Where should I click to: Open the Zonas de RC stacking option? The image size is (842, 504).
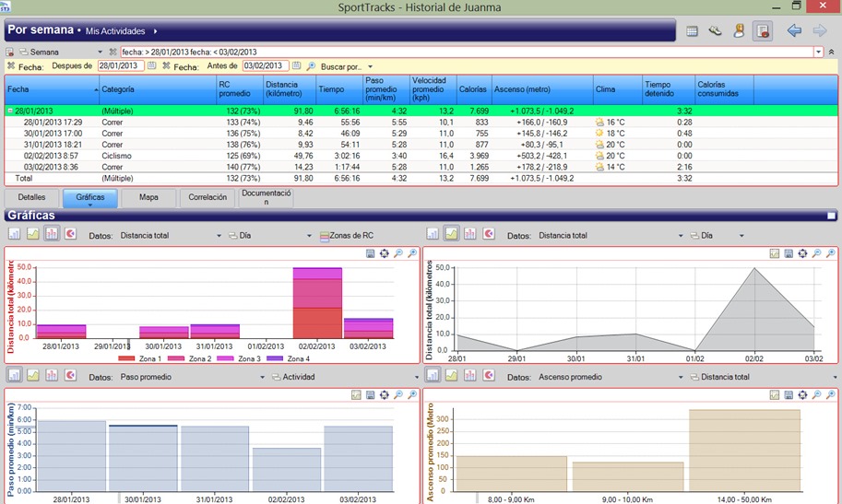(347, 236)
